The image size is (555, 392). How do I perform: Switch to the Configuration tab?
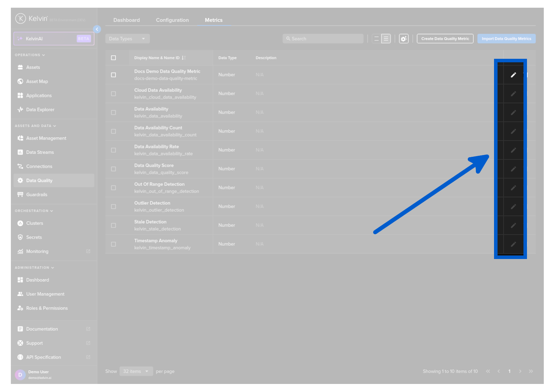[x=172, y=20]
